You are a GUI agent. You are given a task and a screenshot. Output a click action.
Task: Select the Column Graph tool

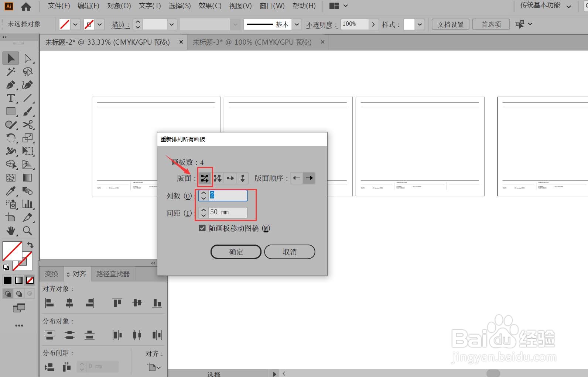(x=28, y=204)
